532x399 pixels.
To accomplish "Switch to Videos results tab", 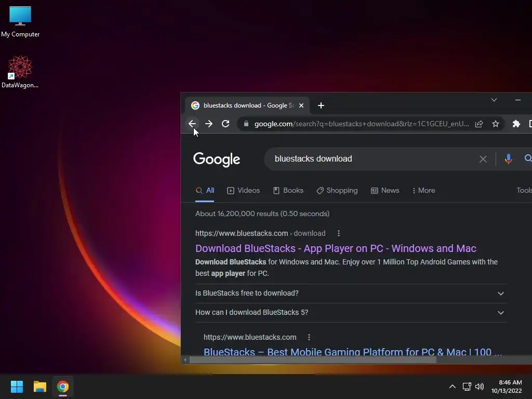I will (243, 190).
